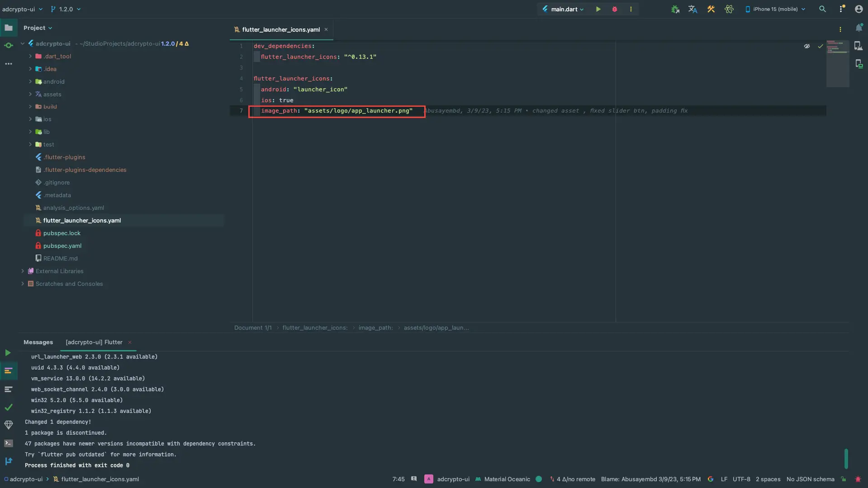Open IDE settings and updates icon
Screen dimensions: 868x488
tap(841, 9)
